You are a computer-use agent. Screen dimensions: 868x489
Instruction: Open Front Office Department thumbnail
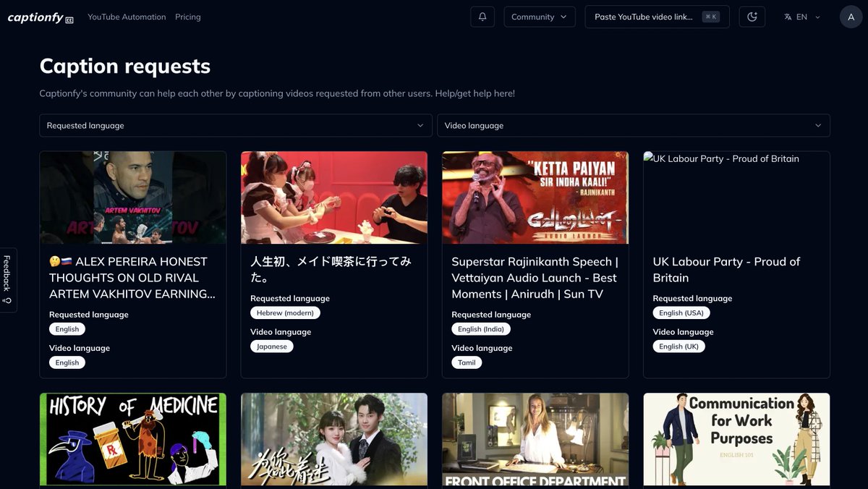pos(535,439)
